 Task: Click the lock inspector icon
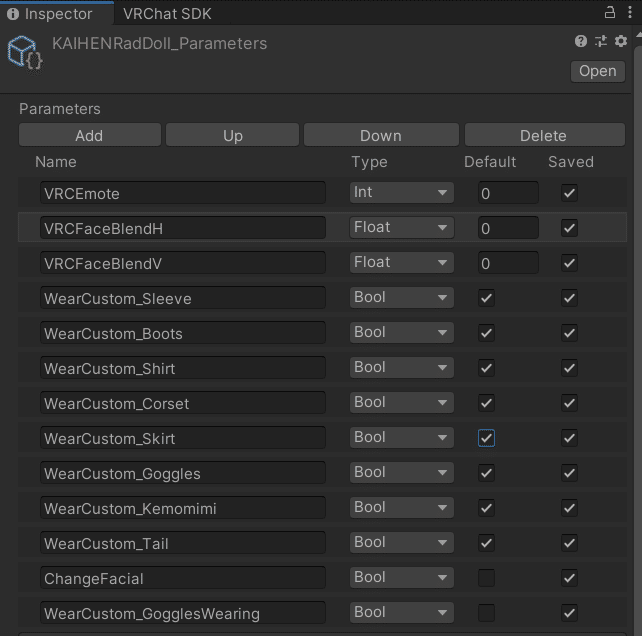coord(610,13)
